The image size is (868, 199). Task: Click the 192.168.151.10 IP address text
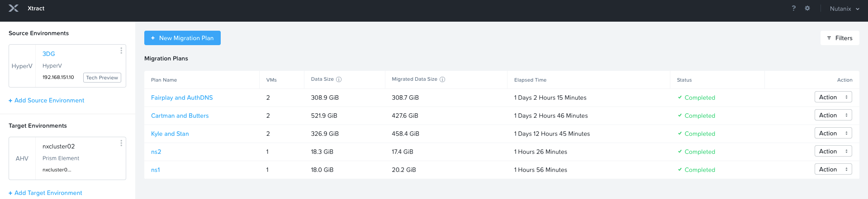(x=58, y=77)
